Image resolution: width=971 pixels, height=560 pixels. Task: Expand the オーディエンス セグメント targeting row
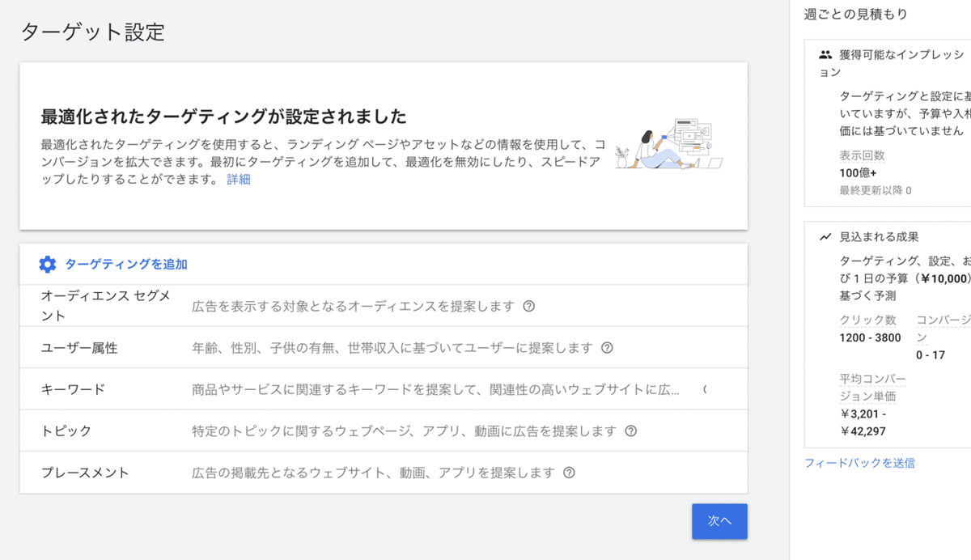tap(105, 306)
